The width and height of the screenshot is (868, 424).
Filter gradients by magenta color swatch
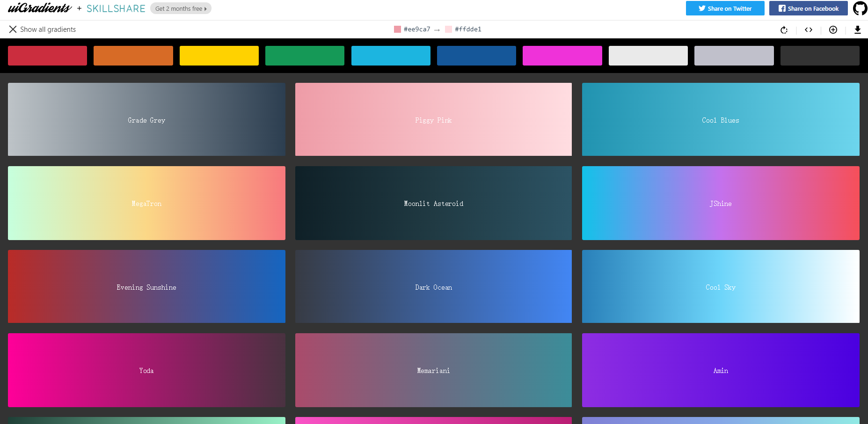click(x=562, y=56)
